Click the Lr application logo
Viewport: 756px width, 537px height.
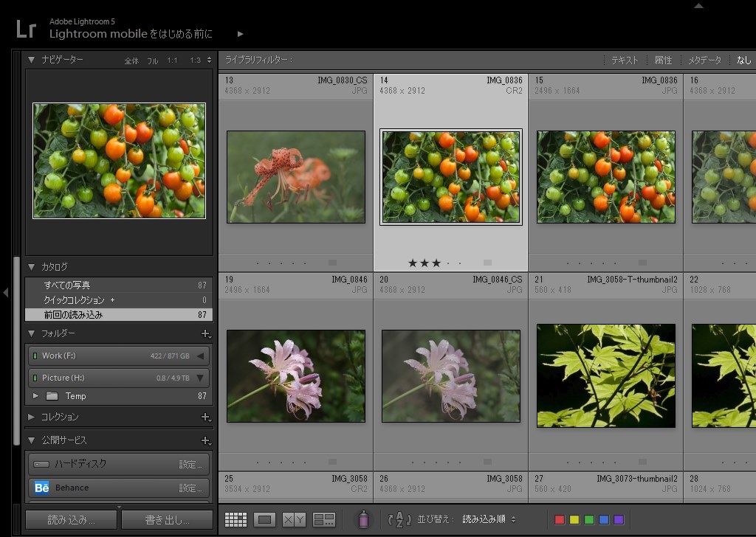click(26, 29)
